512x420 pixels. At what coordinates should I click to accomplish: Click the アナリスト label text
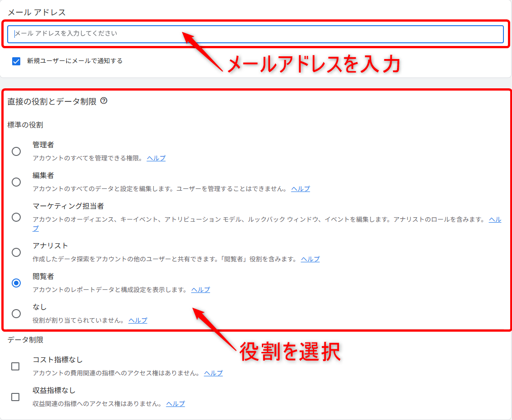50,246
